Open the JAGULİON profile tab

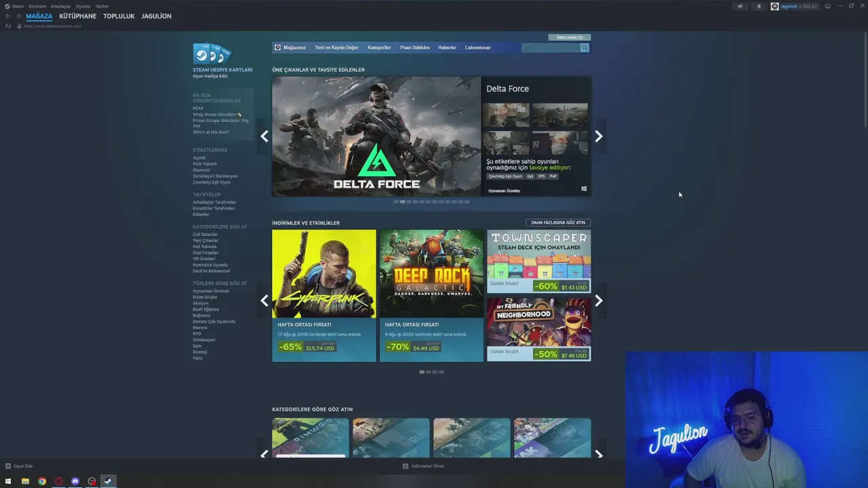pyautogui.click(x=157, y=16)
